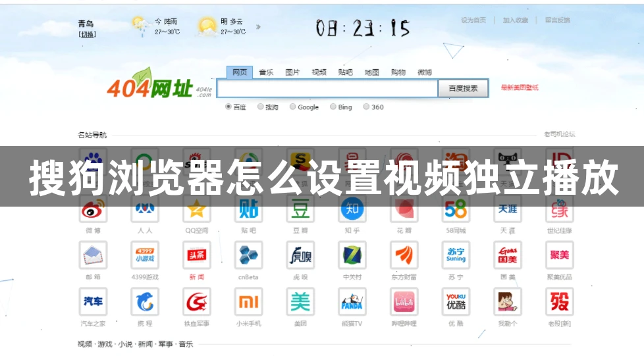Open the Suning site icon
The height and width of the screenshot is (356, 644).
456,255
